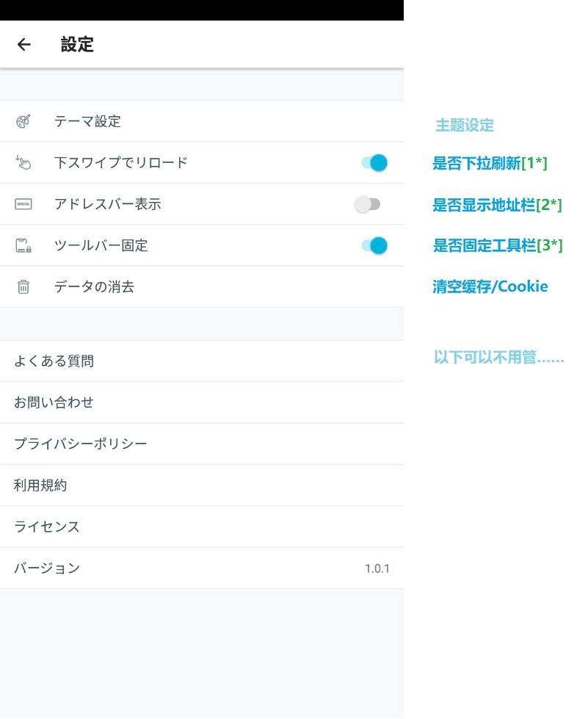This screenshot has height=719, width=588.
Task: Enable the アドレスバー表示 toggle
Action: (x=367, y=204)
